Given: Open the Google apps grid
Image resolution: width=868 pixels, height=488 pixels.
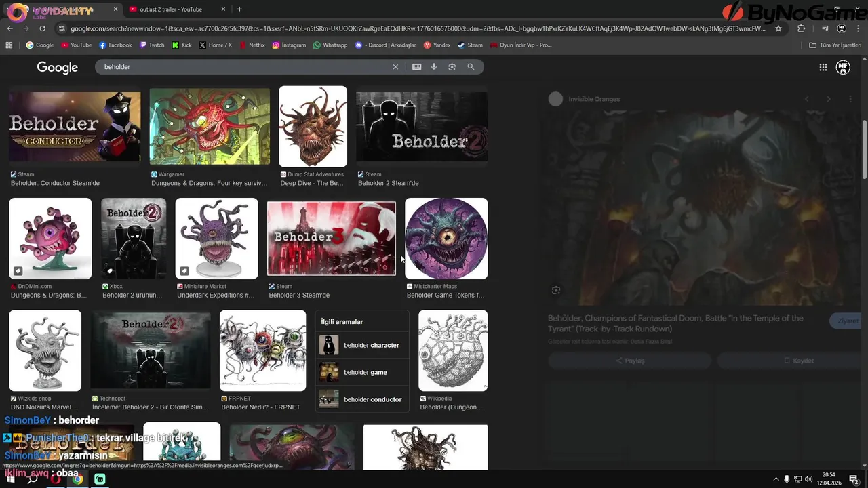Looking at the screenshot, I should pyautogui.click(x=823, y=67).
